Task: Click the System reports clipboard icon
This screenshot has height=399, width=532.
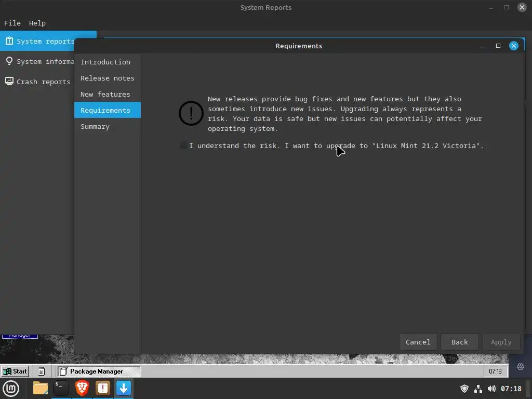Action: tap(9, 41)
